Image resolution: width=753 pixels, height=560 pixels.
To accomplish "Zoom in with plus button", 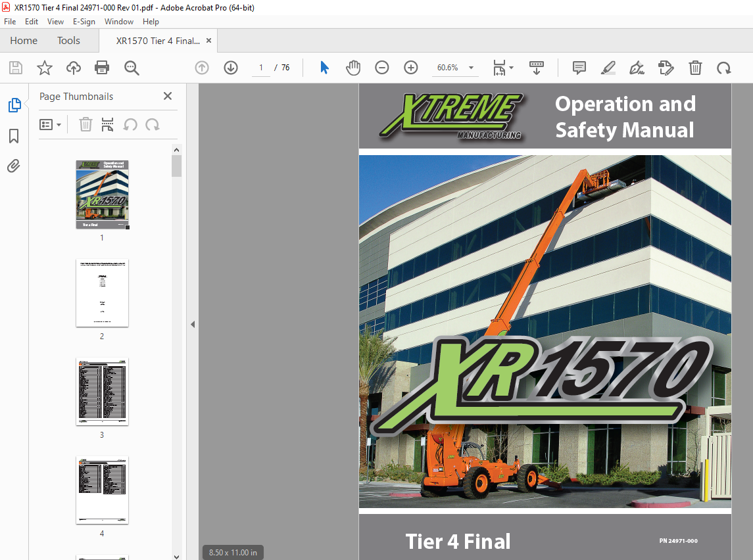I will (x=410, y=68).
